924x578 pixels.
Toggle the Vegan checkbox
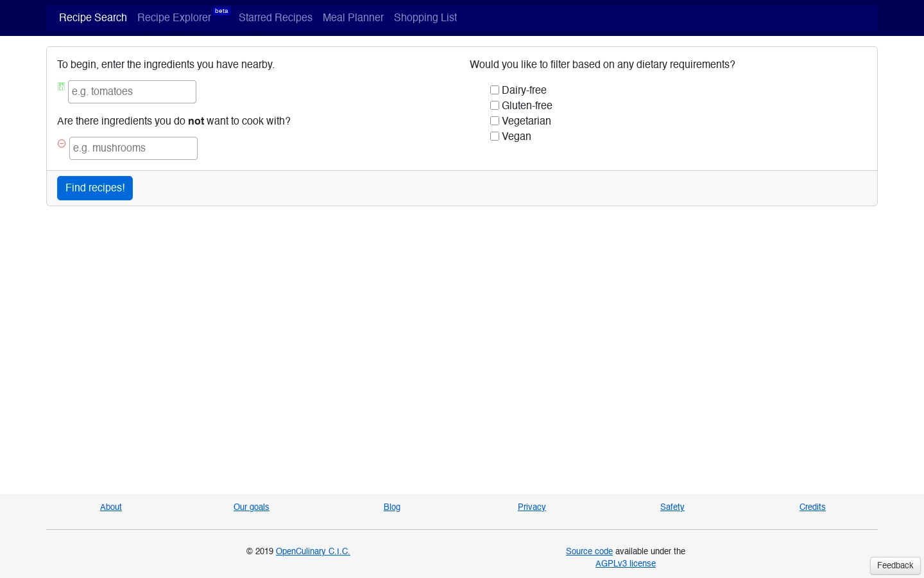[x=495, y=136]
